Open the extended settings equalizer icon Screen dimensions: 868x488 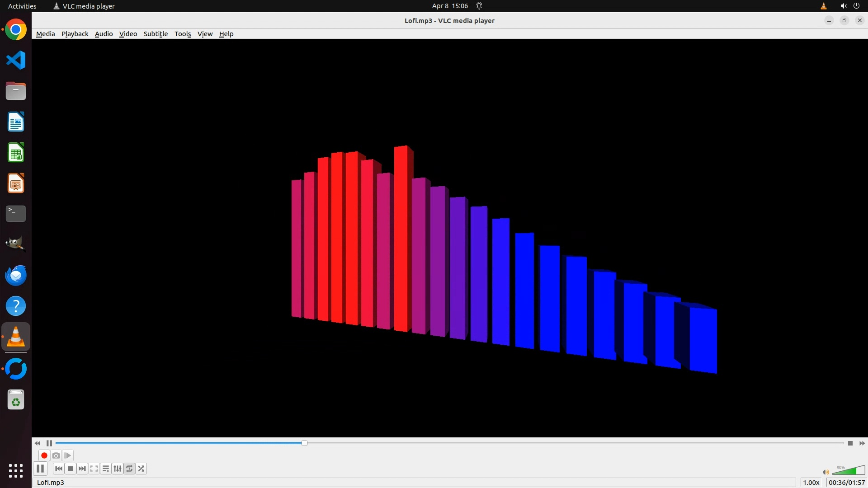[118, 469]
